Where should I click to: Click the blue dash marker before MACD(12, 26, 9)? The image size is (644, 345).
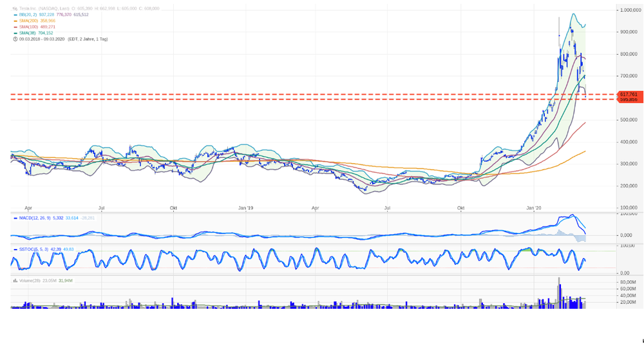click(15, 218)
